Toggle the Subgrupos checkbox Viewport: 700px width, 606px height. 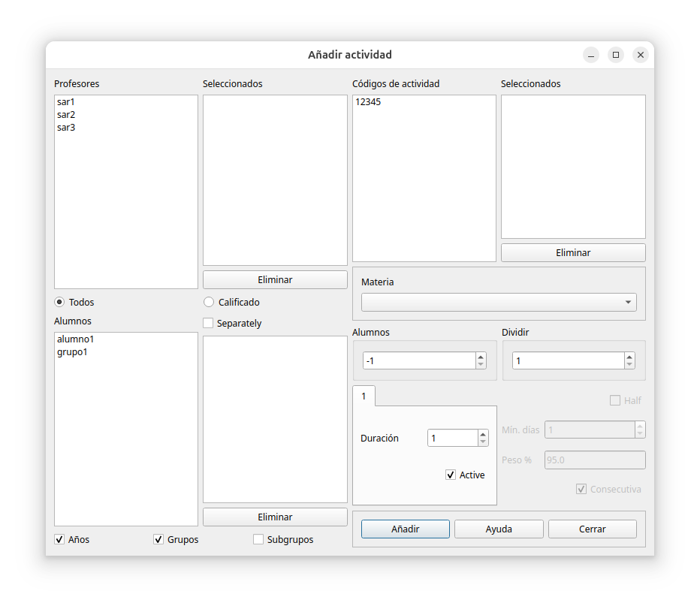coord(258,539)
